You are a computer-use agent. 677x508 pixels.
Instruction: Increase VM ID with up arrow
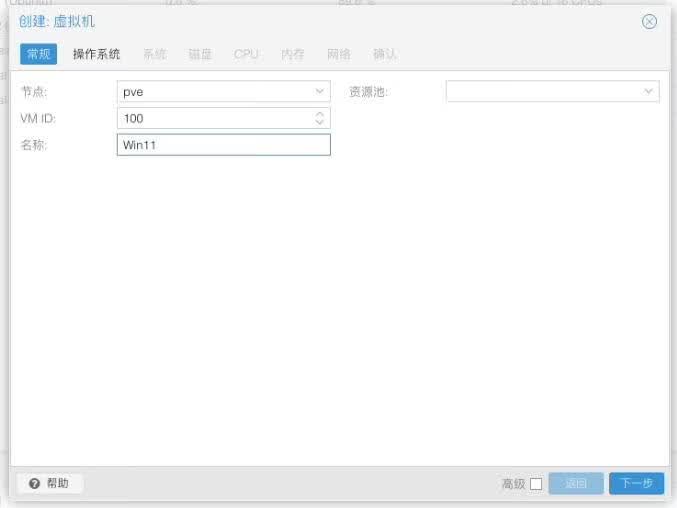tap(320, 114)
